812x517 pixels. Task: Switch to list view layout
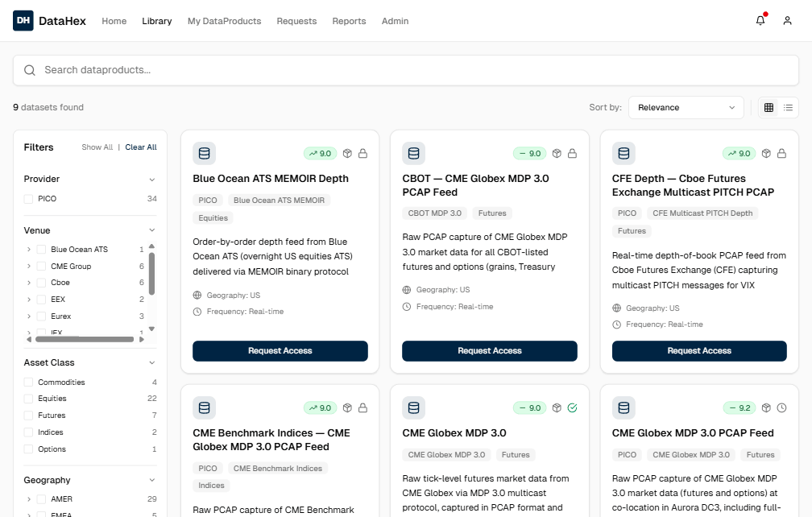click(x=788, y=108)
